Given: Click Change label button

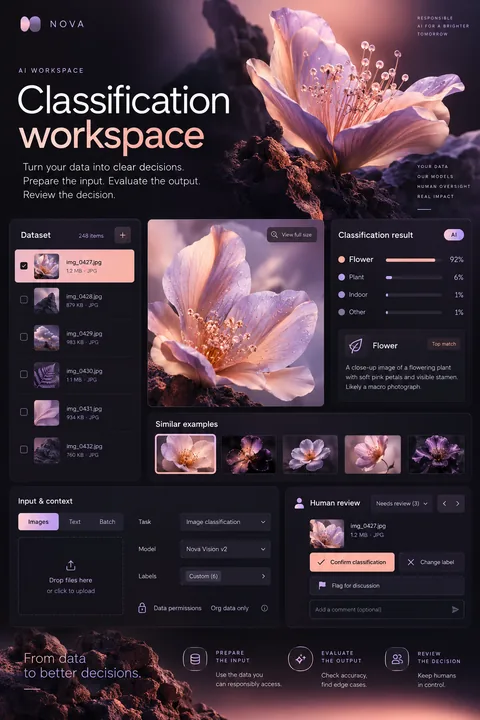Looking at the screenshot, I should [431, 562].
